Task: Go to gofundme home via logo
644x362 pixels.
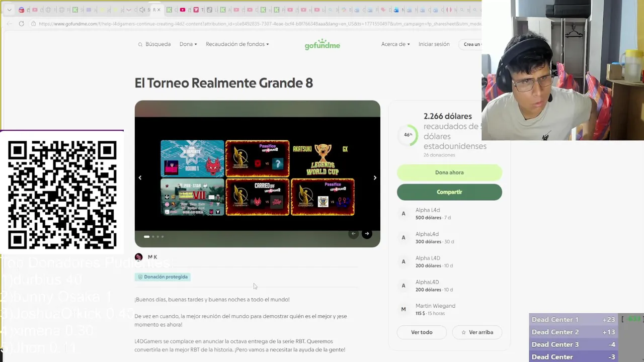Action: [322, 44]
